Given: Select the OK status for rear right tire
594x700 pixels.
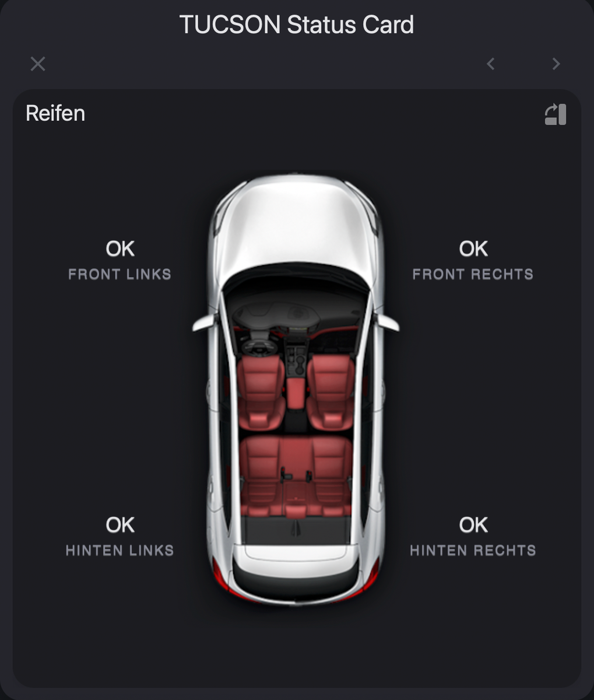Looking at the screenshot, I should coord(473,525).
